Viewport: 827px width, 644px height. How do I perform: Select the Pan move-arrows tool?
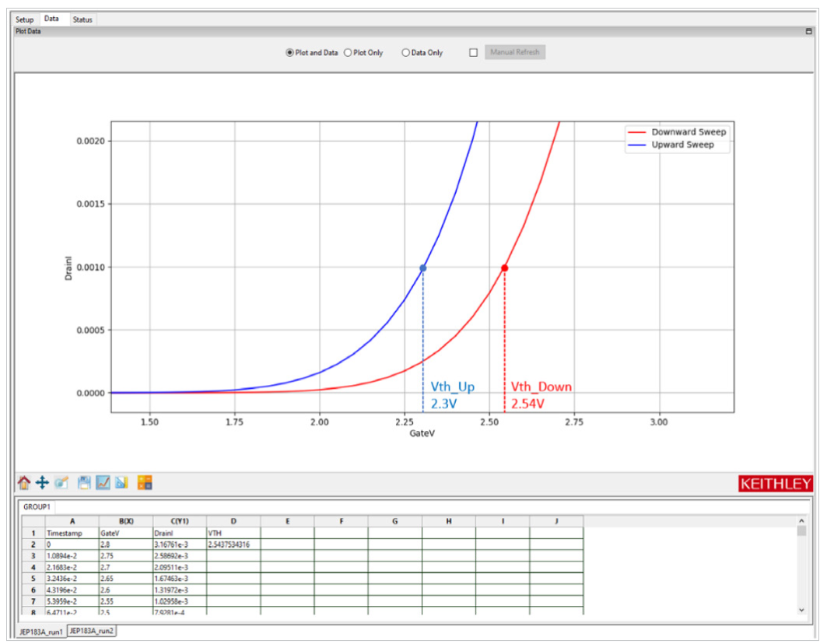click(x=42, y=483)
